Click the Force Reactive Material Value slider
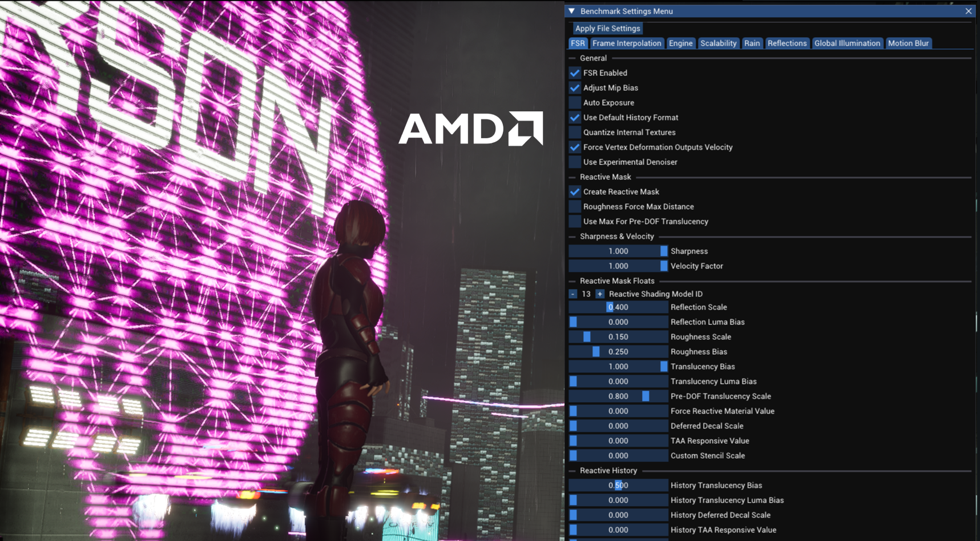This screenshot has width=980, height=541. (x=618, y=411)
